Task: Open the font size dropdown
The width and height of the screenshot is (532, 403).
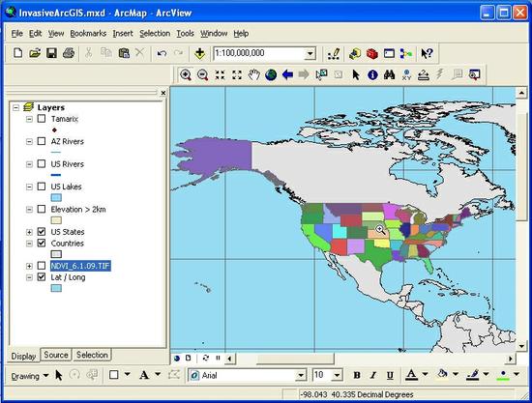Action: (337, 375)
